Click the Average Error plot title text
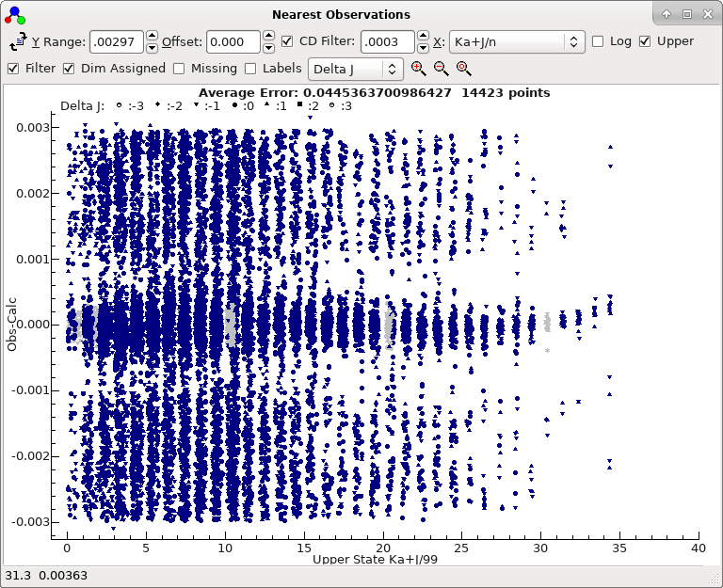The width and height of the screenshot is (723, 588). 374,92
